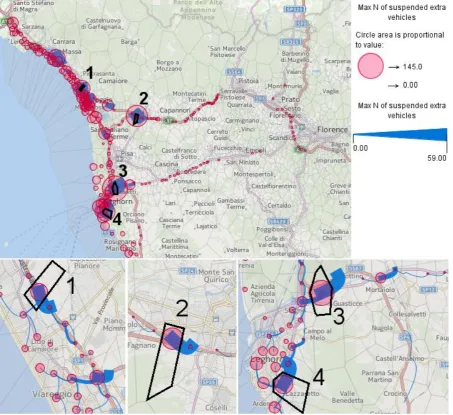Click the Campo al Melo label
453x415 pixels.
[317, 334]
